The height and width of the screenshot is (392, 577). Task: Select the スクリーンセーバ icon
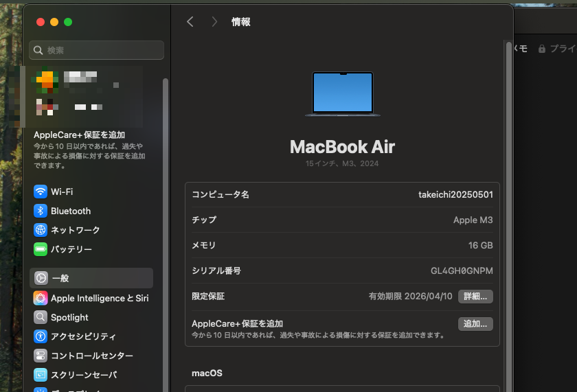pyautogui.click(x=41, y=375)
